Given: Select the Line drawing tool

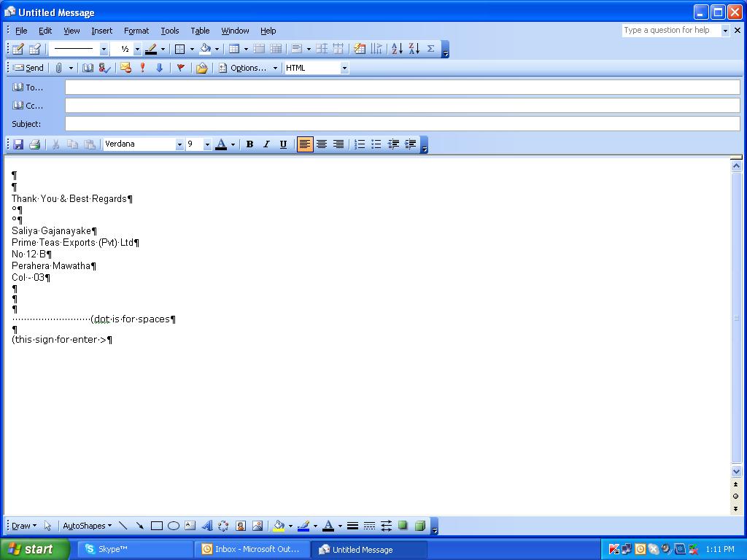Looking at the screenshot, I should [123, 526].
